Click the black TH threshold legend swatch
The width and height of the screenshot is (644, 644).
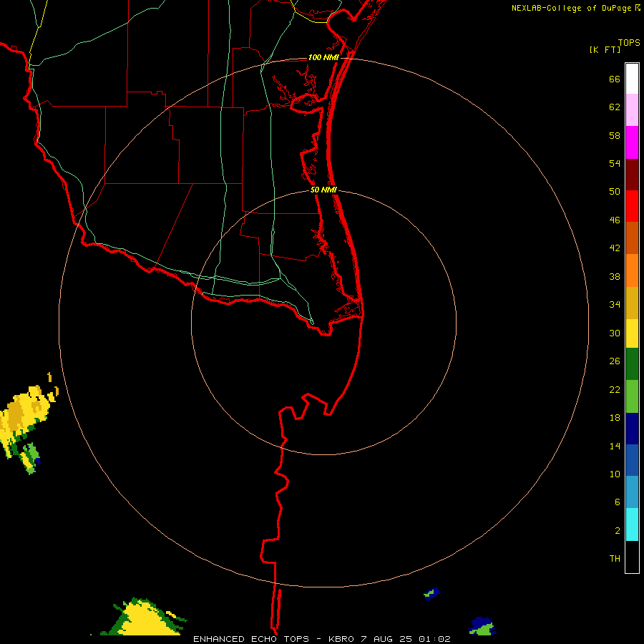tap(632, 557)
